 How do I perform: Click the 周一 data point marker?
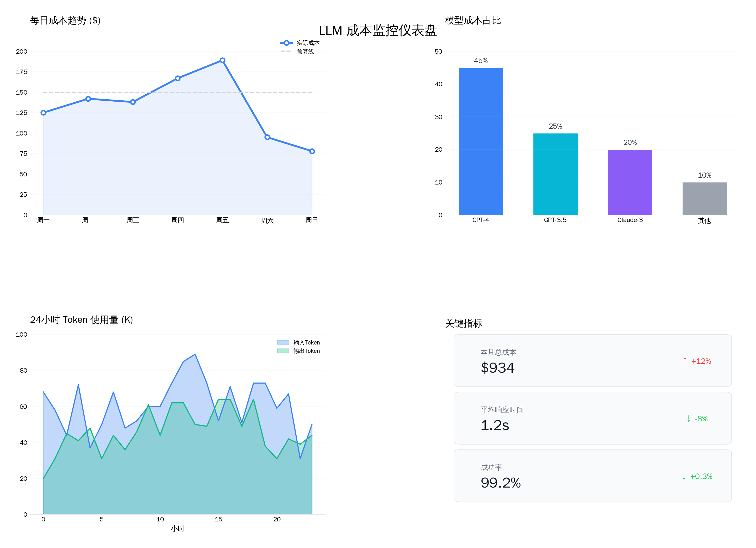43,113
